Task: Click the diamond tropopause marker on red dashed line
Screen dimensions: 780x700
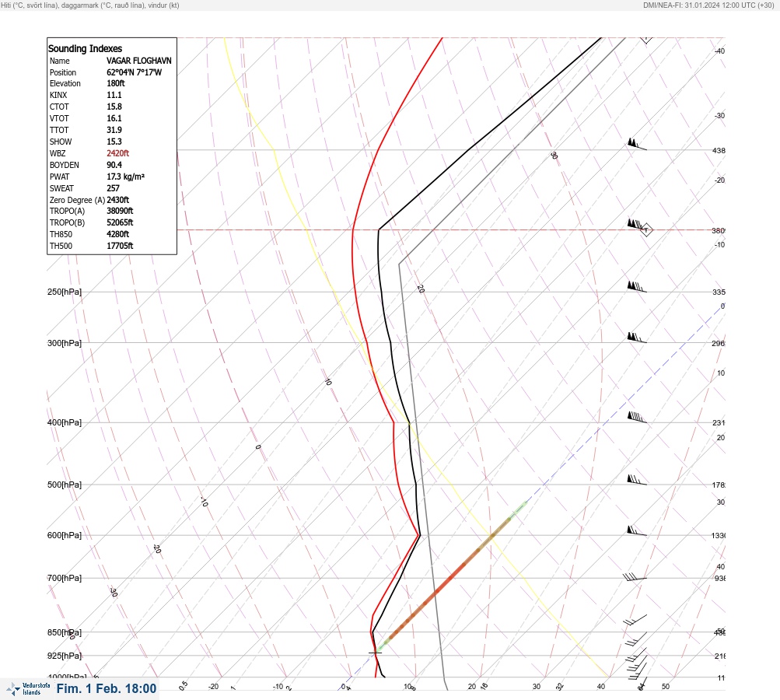Action: pos(646,230)
